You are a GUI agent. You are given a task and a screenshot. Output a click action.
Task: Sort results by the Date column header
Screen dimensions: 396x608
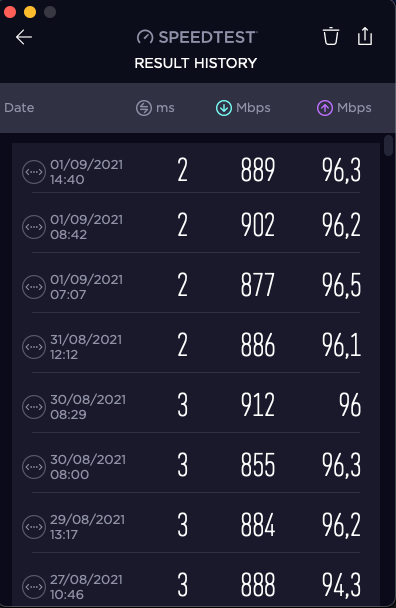point(19,108)
